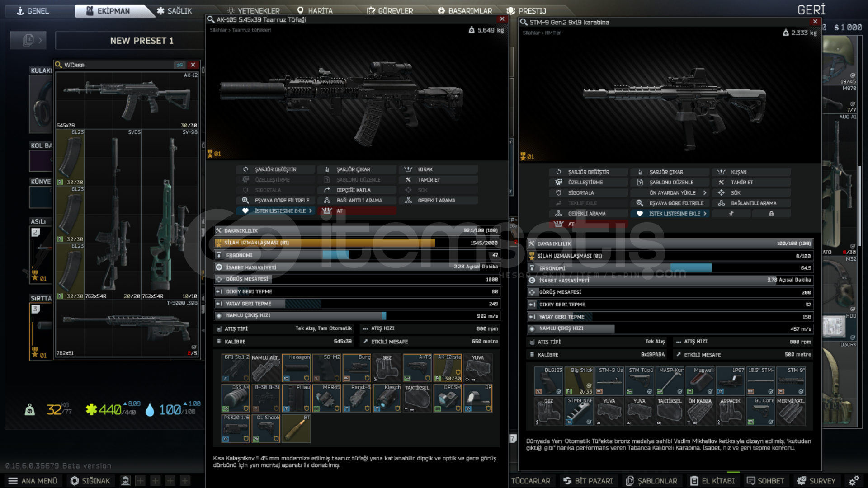Click red AT button in AK-105 window
Image resolution: width=868 pixels, height=488 pixels.
point(357,211)
